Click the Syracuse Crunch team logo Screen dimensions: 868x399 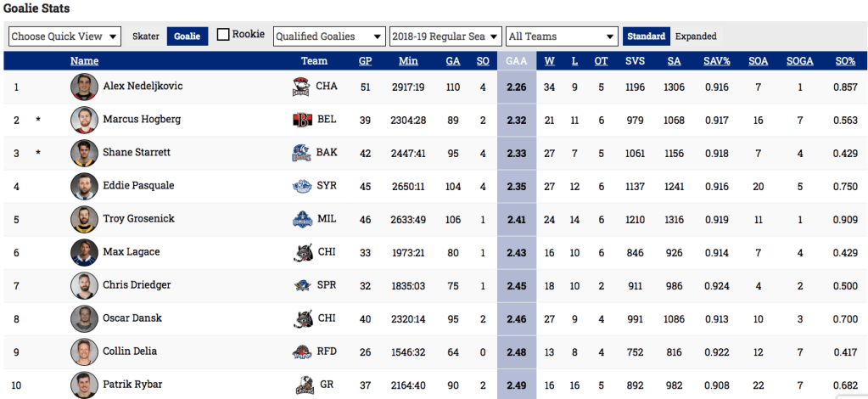301,186
